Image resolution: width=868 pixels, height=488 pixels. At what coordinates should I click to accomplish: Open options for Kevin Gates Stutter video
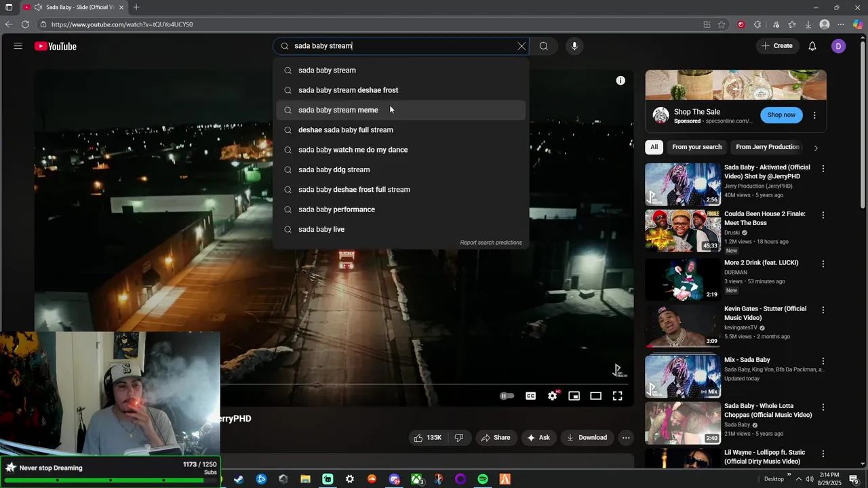coord(823,310)
